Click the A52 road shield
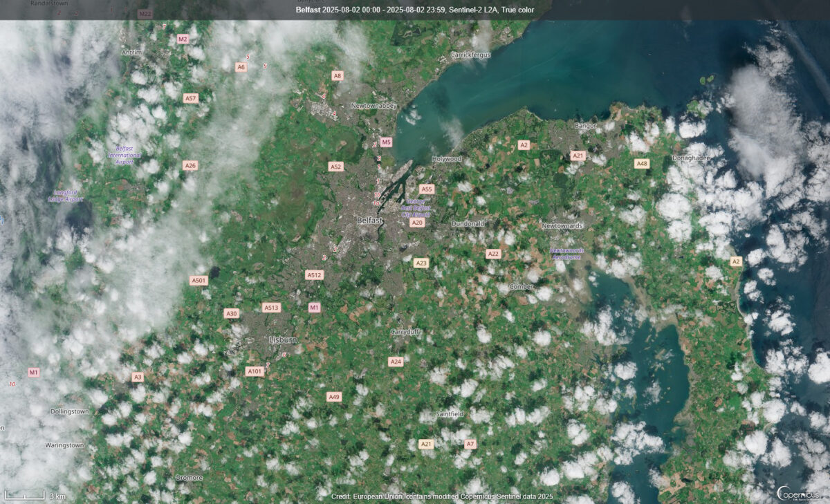Screen dimensions: 830x504 [335, 167]
